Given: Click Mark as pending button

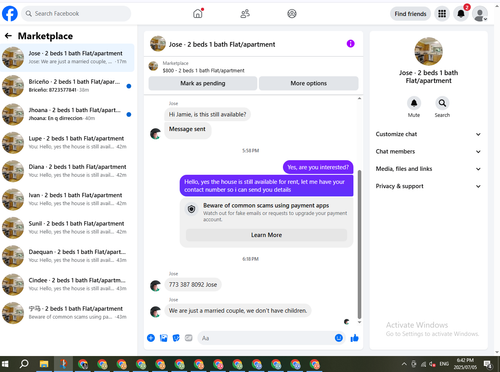Looking at the screenshot, I should point(203,83).
